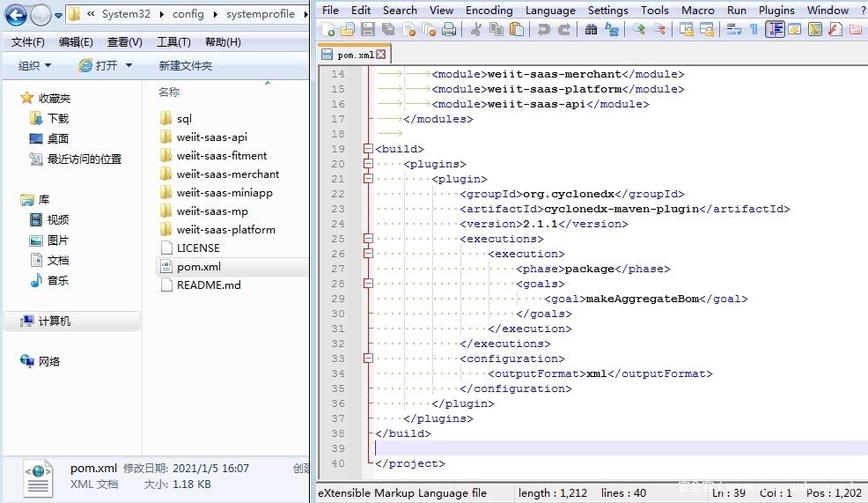
Task: Close the pom.xml tab
Action: click(x=381, y=55)
